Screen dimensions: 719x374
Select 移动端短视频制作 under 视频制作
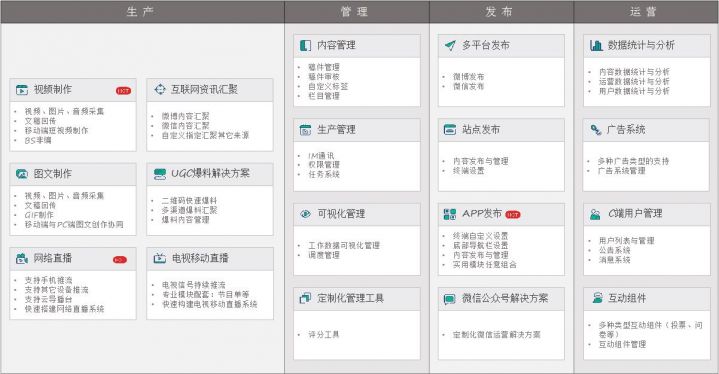pyautogui.click(x=56, y=131)
